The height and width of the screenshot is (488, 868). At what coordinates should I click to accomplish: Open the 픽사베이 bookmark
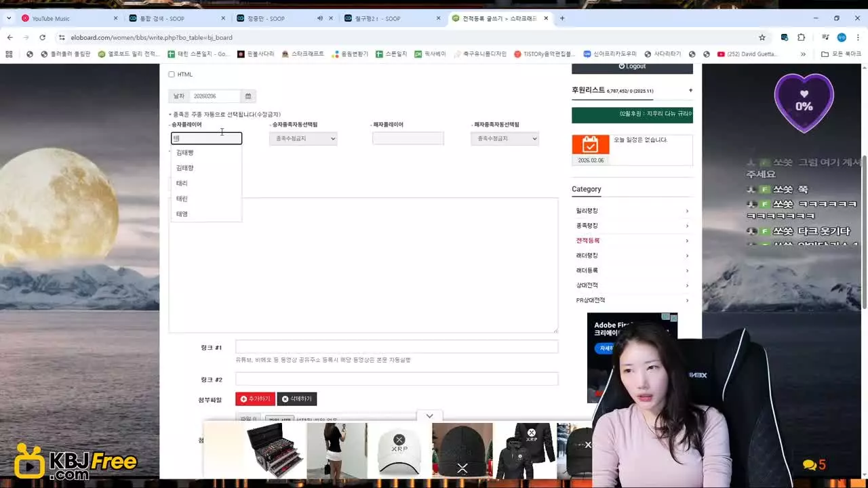click(430, 54)
